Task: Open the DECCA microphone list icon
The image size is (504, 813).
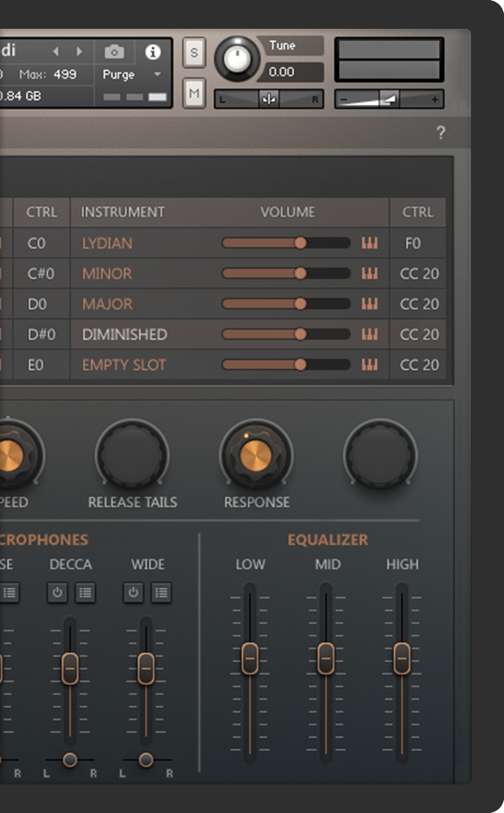Action: click(85, 592)
